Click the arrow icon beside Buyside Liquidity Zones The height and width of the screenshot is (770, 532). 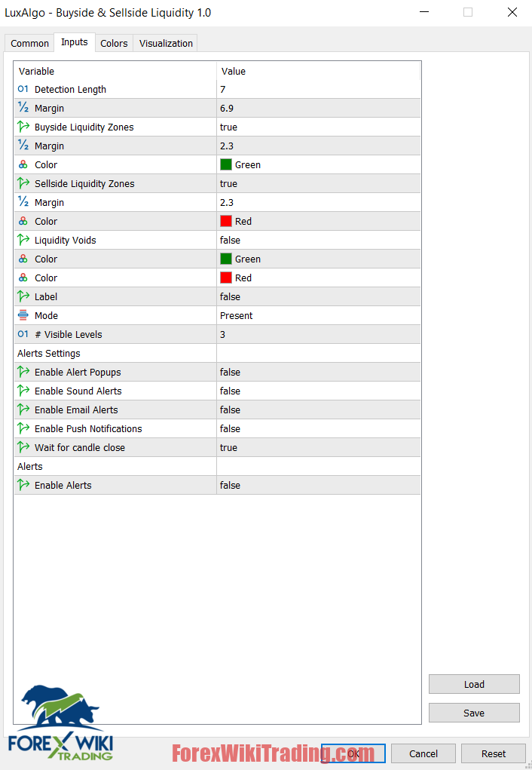[x=23, y=127]
